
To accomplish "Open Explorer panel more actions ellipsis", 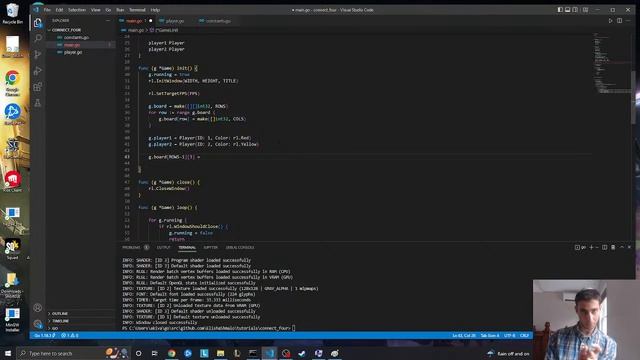I will coord(108,20).
